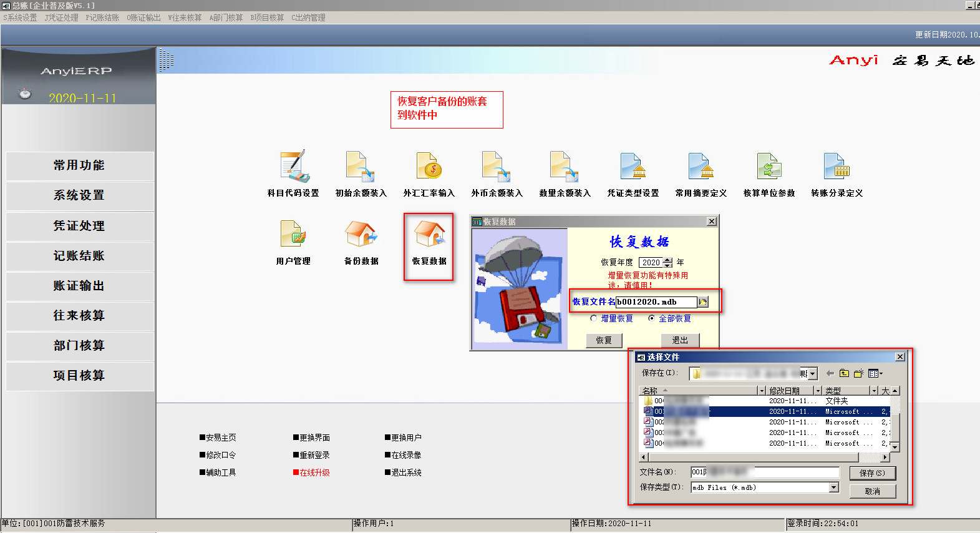Click the browse folder icon beside 恢复文件名

pos(703,302)
